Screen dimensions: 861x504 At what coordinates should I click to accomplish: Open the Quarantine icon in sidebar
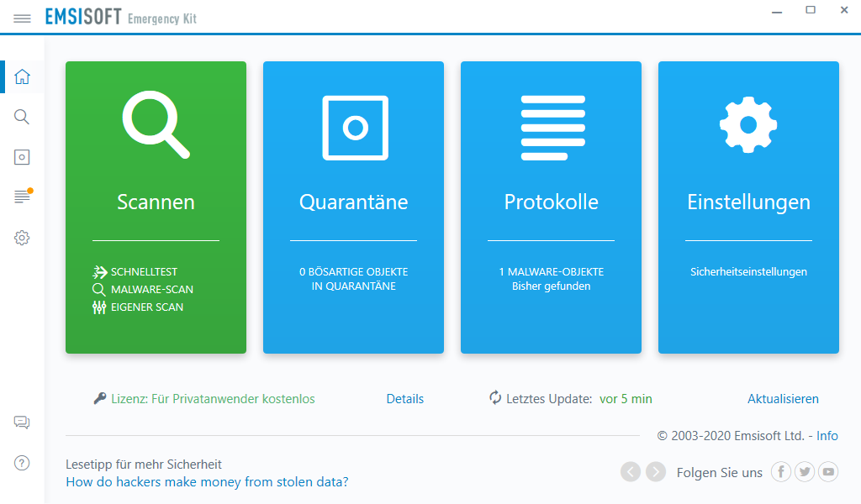coord(22,157)
